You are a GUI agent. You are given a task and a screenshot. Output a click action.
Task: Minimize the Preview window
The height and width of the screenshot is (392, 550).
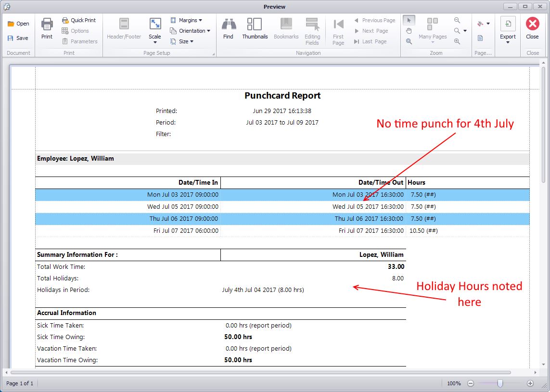pos(510,6)
